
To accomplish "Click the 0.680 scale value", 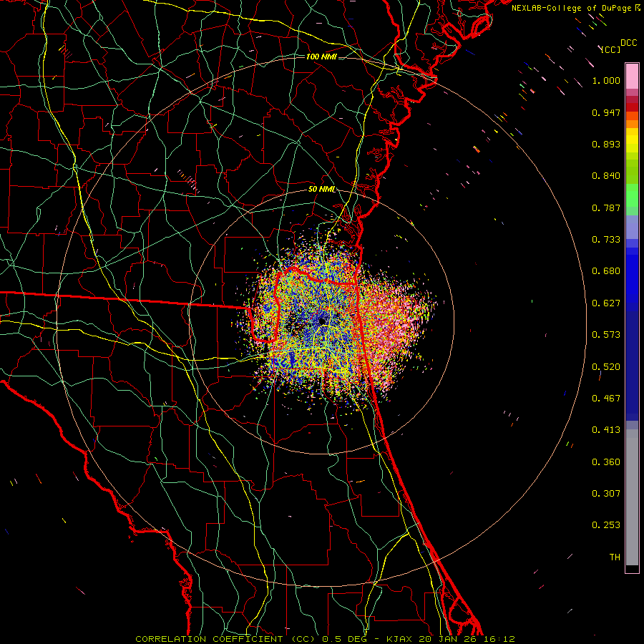I will [606, 271].
